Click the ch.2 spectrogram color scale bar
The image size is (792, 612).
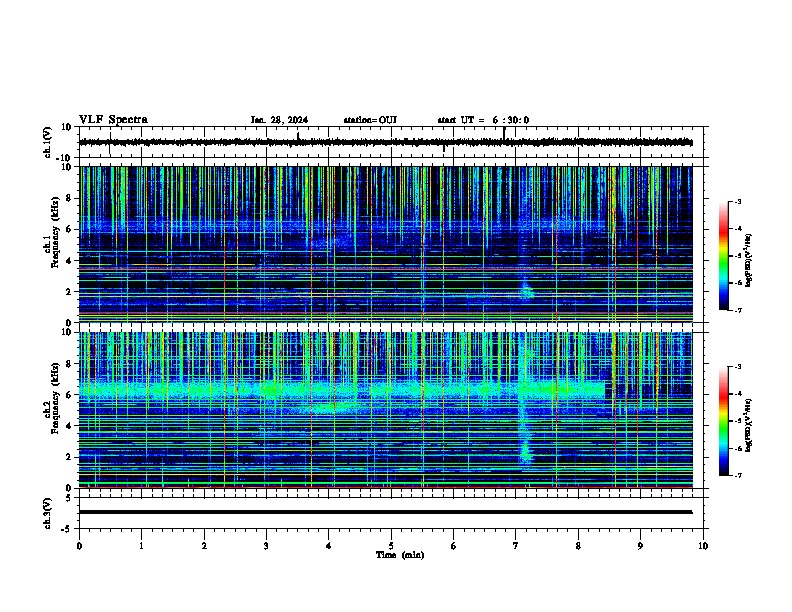pyautogui.click(x=723, y=421)
